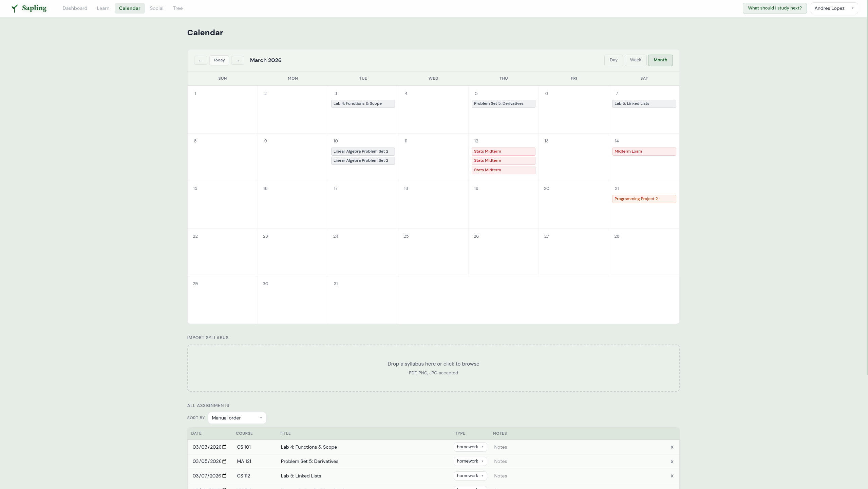Open Andres Lopez user dropdown
The height and width of the screenshot is (489, 868).
(834, 8)
